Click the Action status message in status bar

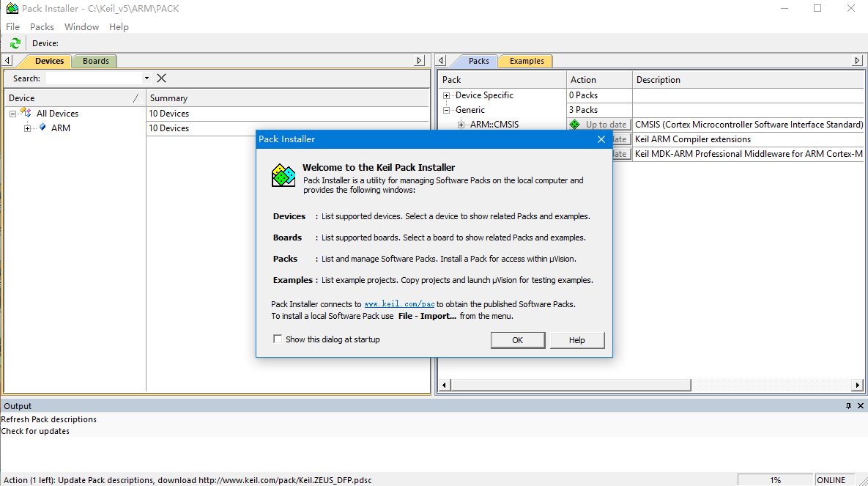(188, 480)
